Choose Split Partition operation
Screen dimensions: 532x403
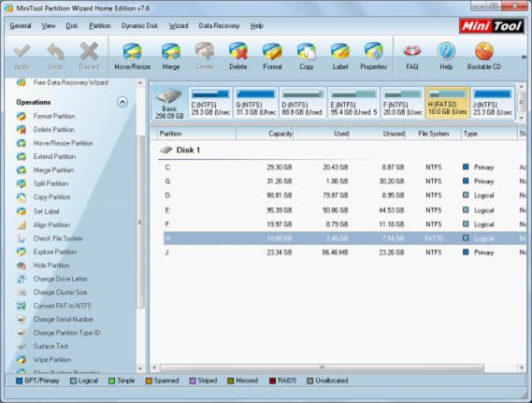click(x=50, y=183)
